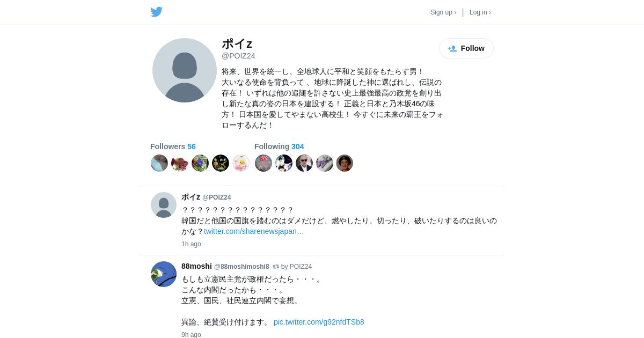Click the black cartoon follower avatar
Screen dimensions: 644x338
221,163
